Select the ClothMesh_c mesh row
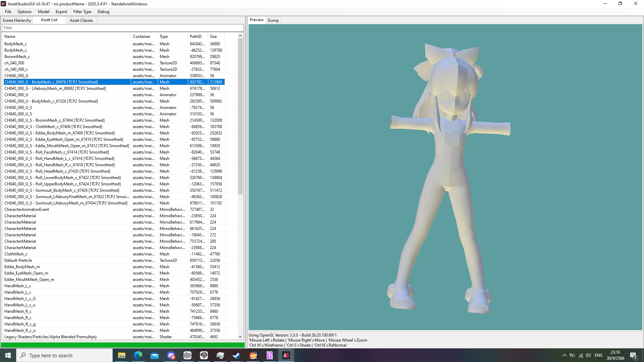The image size is (644, 362). [114, 254]
